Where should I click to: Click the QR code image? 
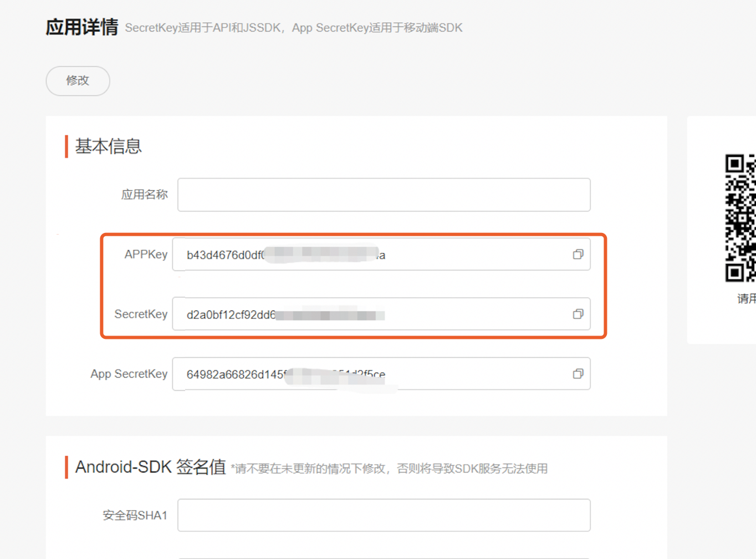coord(740,218)
